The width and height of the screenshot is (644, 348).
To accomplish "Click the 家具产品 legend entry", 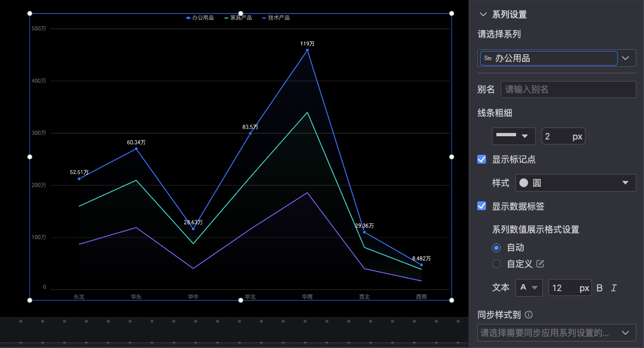I will (238, 18).
